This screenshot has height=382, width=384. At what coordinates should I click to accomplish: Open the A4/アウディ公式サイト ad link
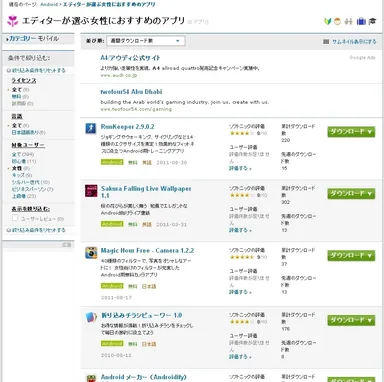tap(130, 58)
